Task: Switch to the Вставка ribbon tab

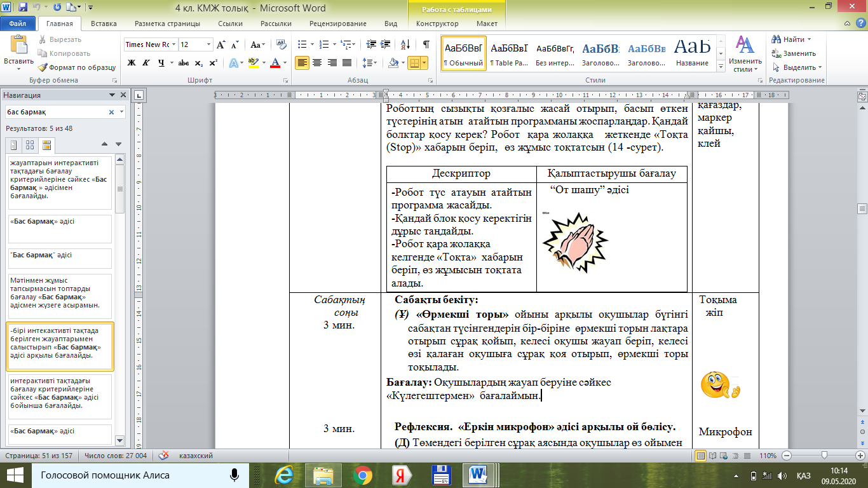Action: click(104, 24)
